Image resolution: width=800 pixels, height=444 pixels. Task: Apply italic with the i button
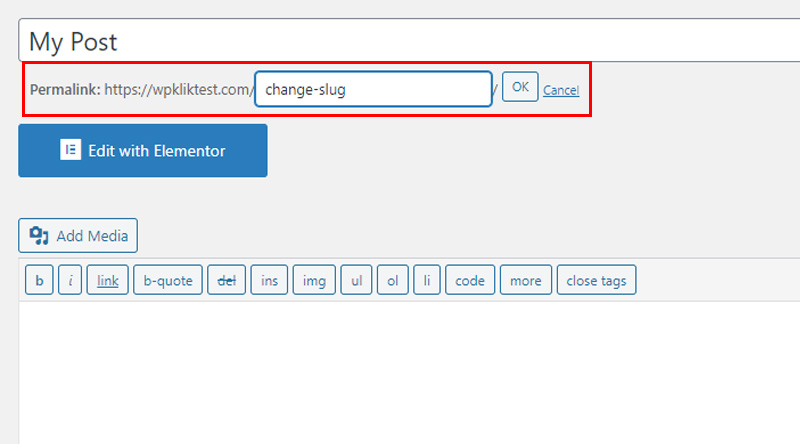coord(70,280)
